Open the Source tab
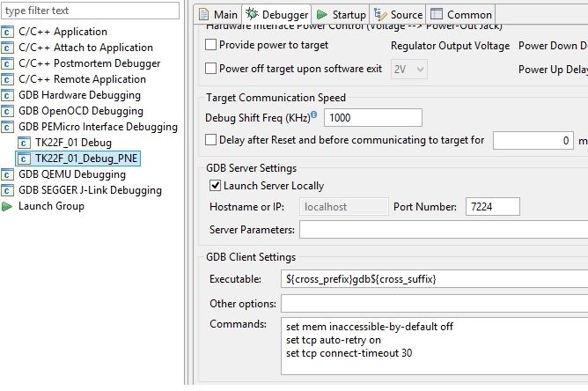The height and width of the screenshot is (391, 588). [x=399, y=15]
